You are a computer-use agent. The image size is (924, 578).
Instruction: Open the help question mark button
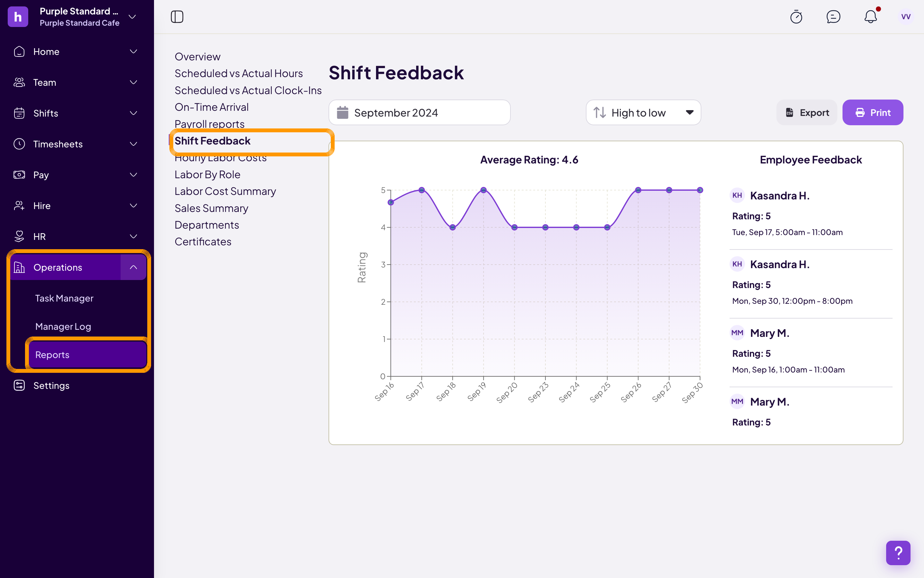click(898, 553)
